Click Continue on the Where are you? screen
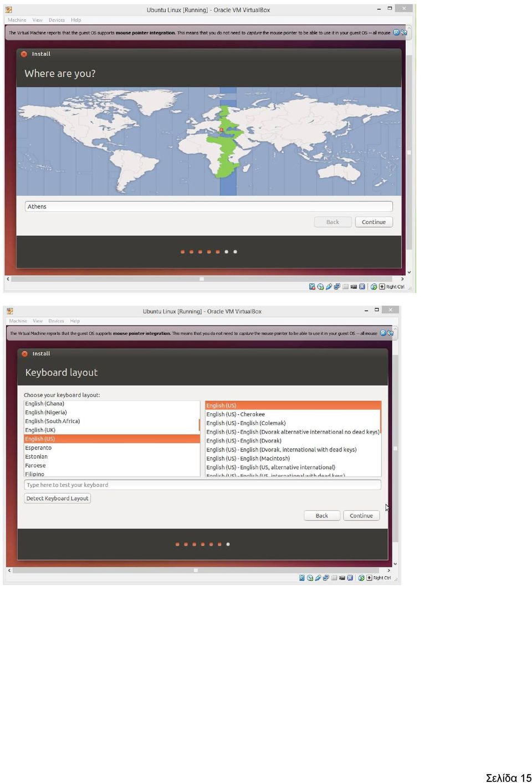 click(x=374, y=222)
